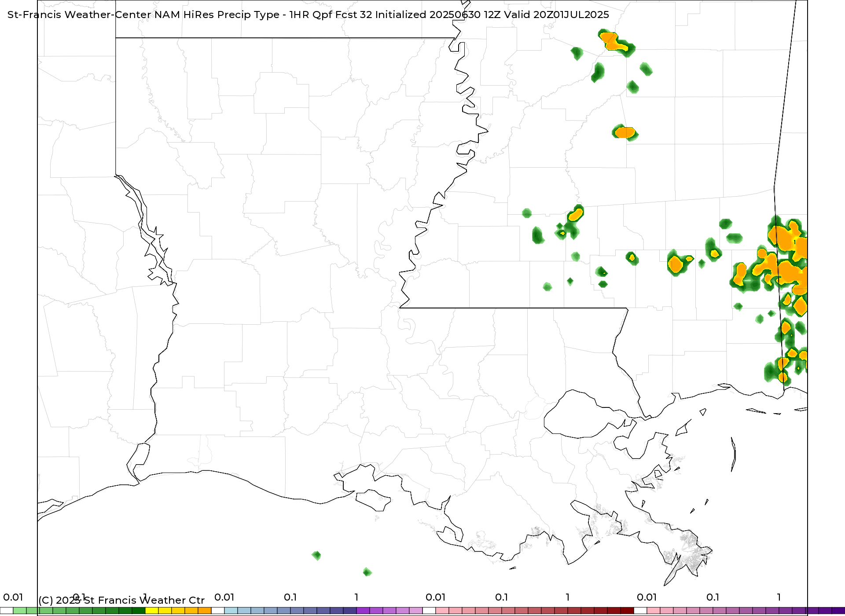Select the lightest pink swatch starting the red scale
This screenshot has height=616, width=845.
(x=442, y=611)
